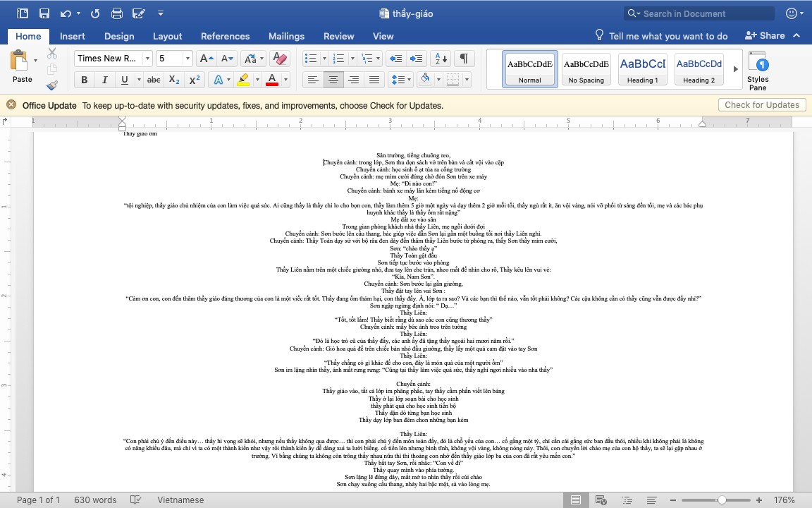The image size is (812, 508).
Task: Click the smiley feedback icon
Action: pyautogui.click(x=792, y=13)
